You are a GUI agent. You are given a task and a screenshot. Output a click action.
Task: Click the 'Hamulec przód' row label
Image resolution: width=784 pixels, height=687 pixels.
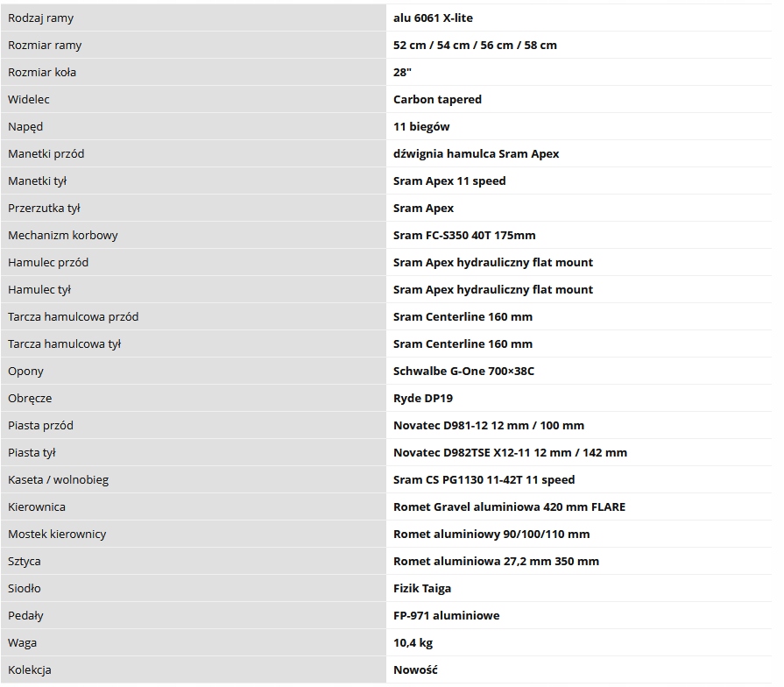[48, 262]
